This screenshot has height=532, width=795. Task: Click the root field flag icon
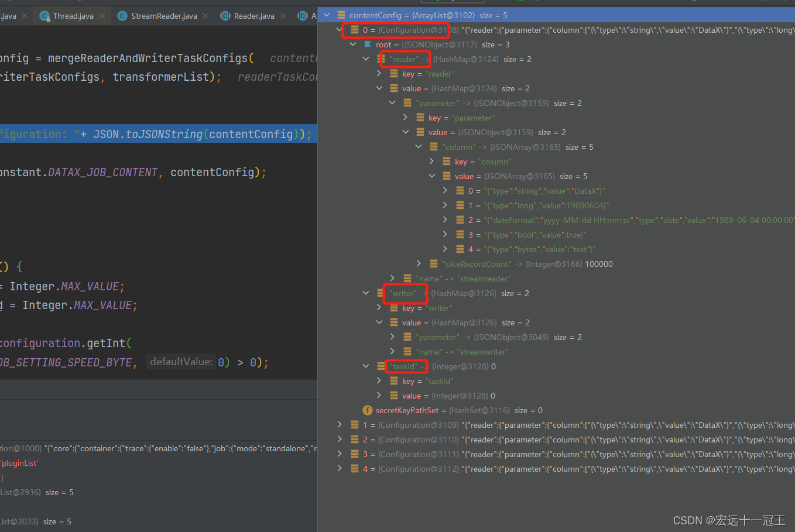pos(368,44)
